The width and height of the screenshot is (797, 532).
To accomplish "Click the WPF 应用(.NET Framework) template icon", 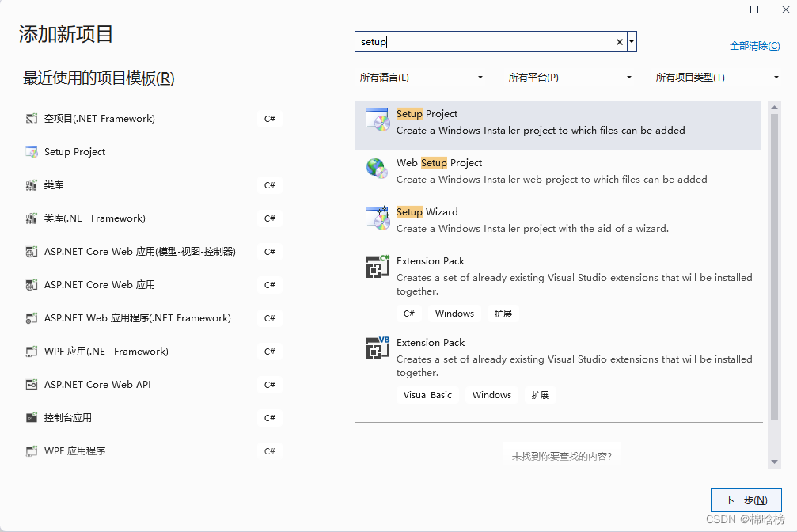I will [32, 351].
